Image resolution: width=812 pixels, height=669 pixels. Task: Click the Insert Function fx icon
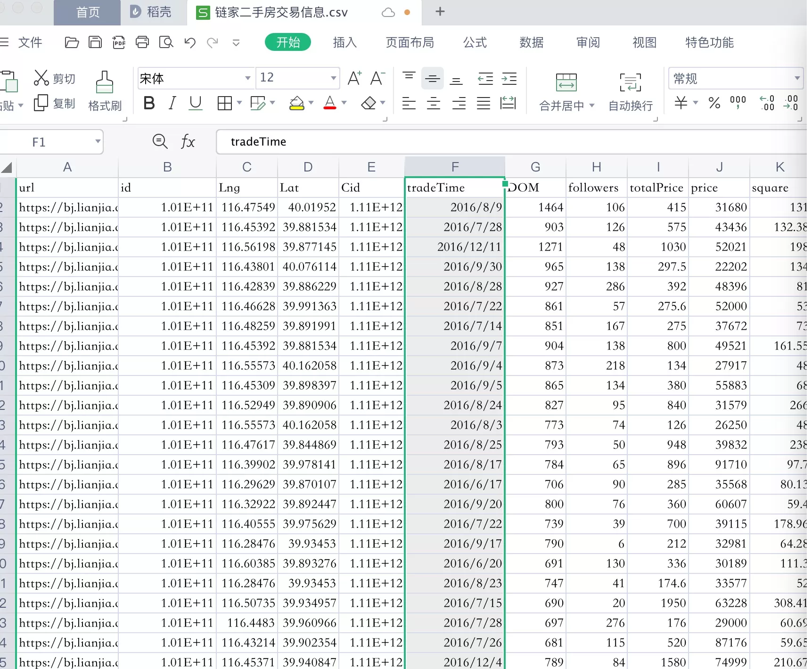click(188, 141)
